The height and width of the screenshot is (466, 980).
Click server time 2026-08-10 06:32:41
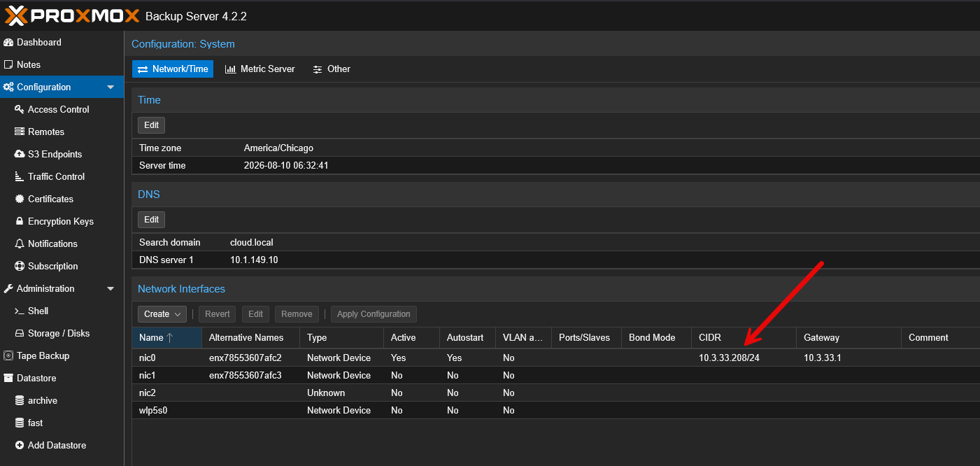(286, 166)
